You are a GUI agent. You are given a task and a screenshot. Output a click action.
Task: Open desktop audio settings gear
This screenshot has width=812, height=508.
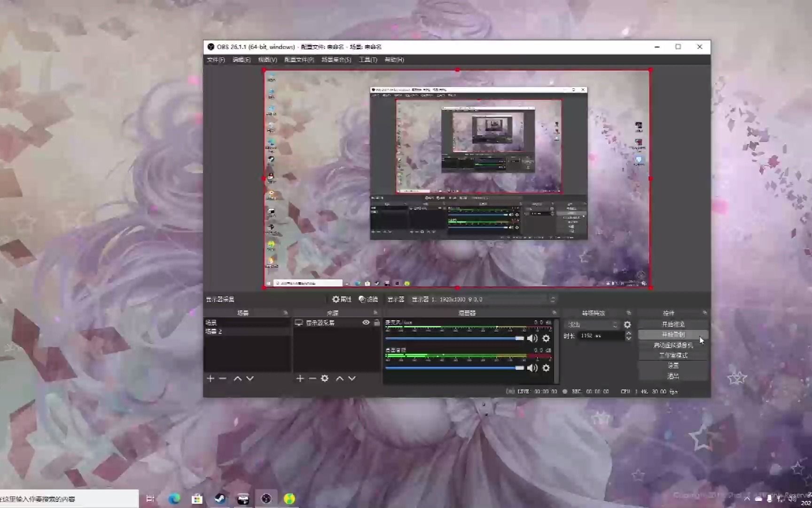tap(546, 368)
